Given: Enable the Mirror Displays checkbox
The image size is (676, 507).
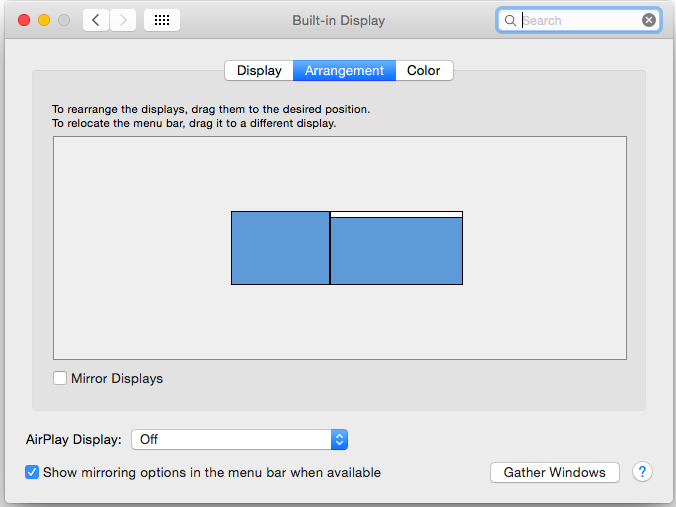Looking at the screenshot, I should 61,379.
